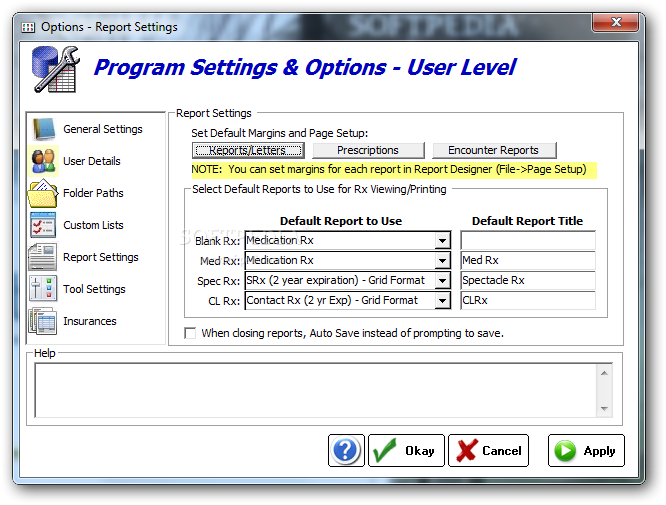Viewport: 666px width, 505px height.
Task: Click the Apply button
Action: [586, 451]
